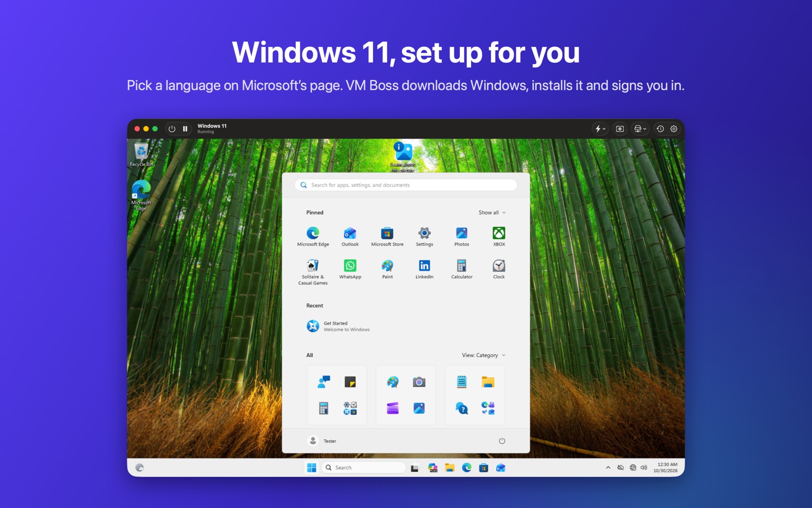Open Calculator icon in the first category folder
Viewport: 812px width, 508px height.
(x=324, y=408)
